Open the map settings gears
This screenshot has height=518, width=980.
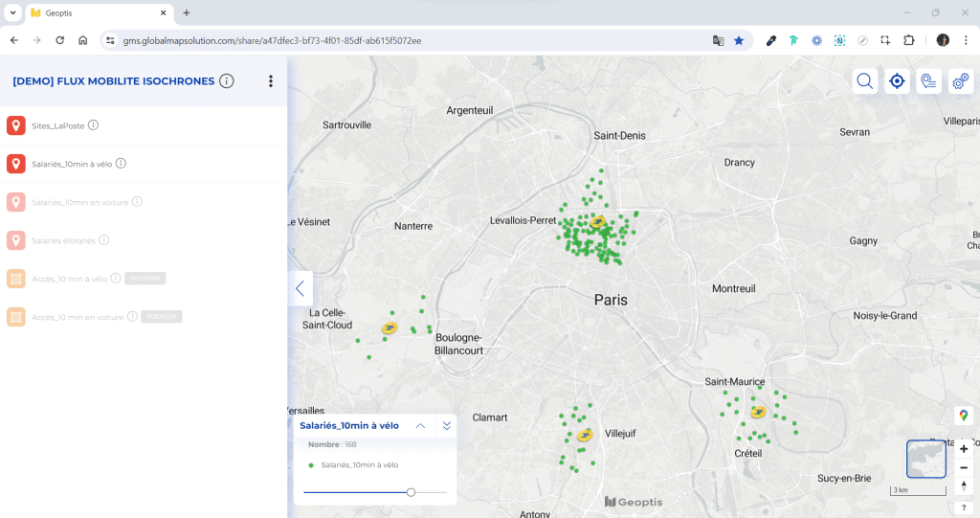pos(961,81)
